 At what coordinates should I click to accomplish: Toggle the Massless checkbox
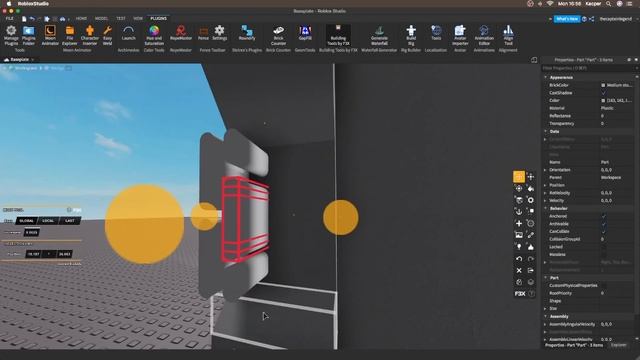click(x=603, y=254)
